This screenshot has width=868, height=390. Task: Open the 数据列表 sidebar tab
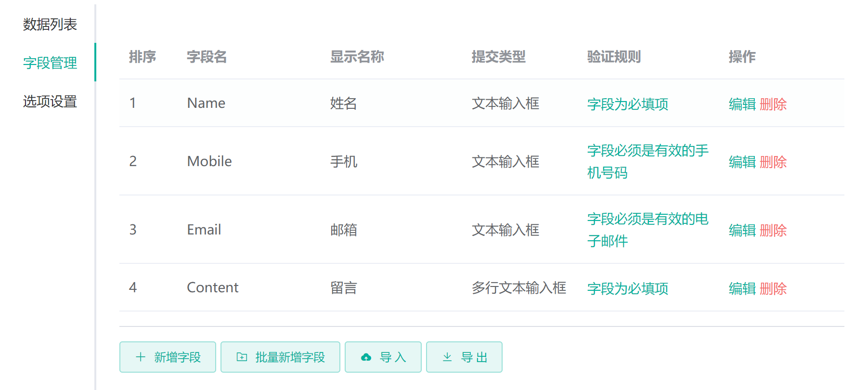click(x=50, y=24)
